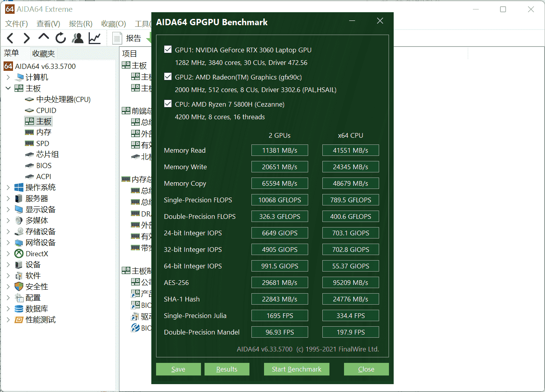Click the 设备 devices icon
The width and height of the screenshot is (545, 392).
19,264
